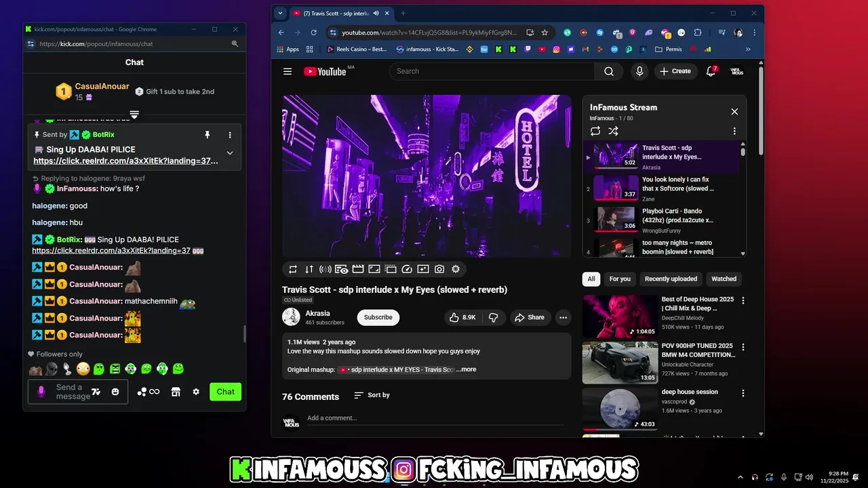
Task: Open options for Best of Deep House 2025
Action: (x=743, y=300)
